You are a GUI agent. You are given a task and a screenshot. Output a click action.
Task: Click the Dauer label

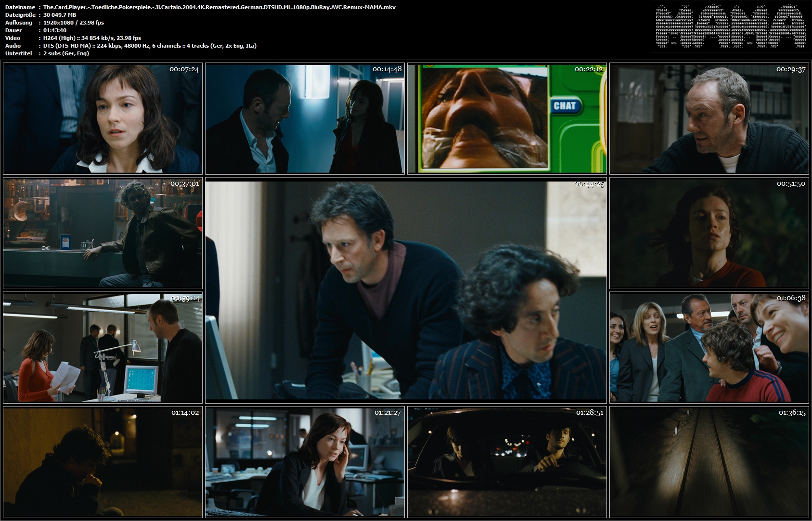[x=13, y=30]
